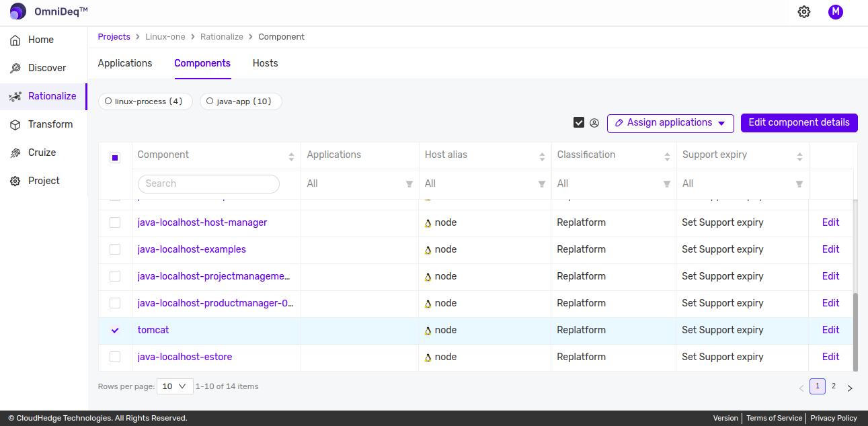868x426 pixels.
Task: Toggle the select-all header checkbox
Action: click(115, 158)
